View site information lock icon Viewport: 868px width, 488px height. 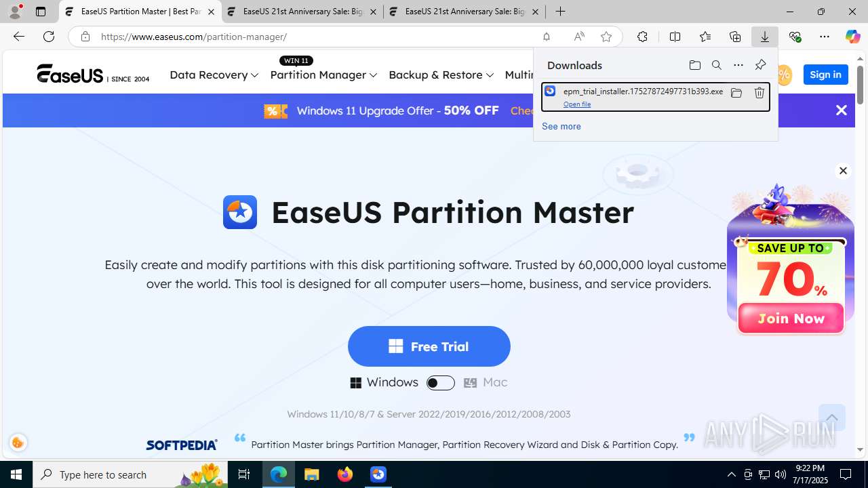point(85,37)
